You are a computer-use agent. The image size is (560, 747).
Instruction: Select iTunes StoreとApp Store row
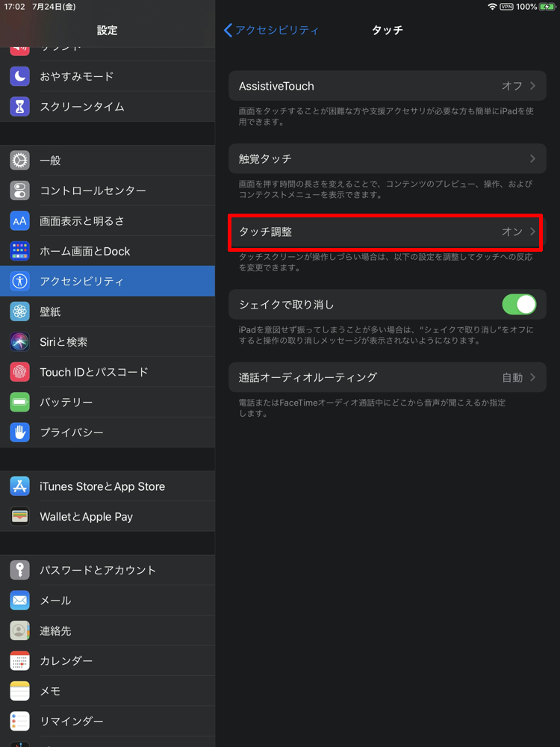(x=107, y=486)
